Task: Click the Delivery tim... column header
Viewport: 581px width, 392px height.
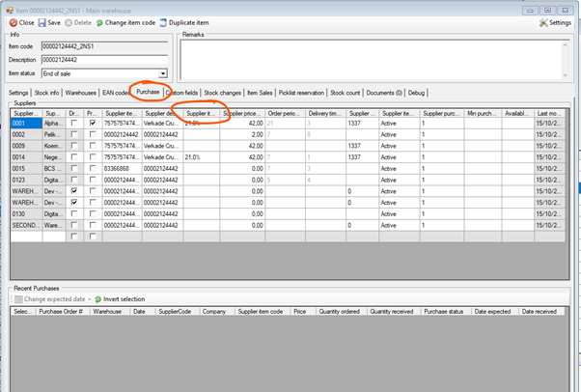Action: coord(325,114)
